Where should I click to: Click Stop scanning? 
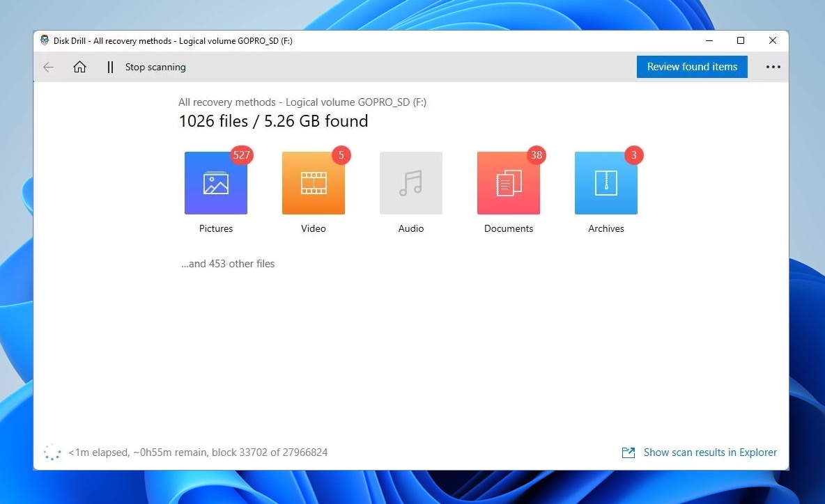click(155, 67)
